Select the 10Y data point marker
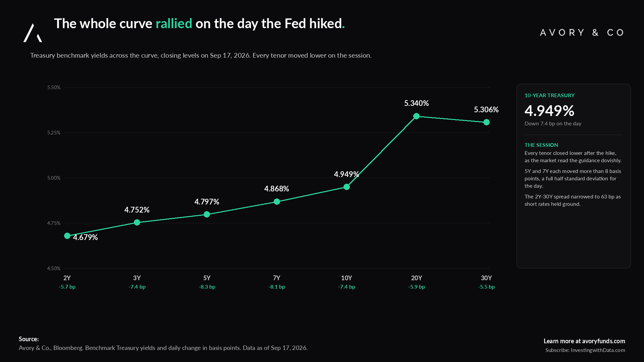 pos(347,187)
